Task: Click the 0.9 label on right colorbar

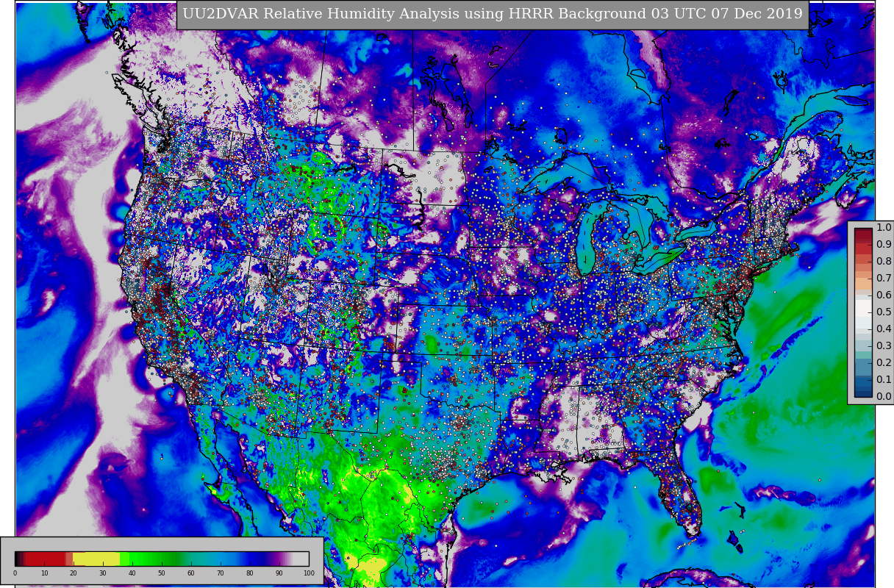Action: (884, 245)
